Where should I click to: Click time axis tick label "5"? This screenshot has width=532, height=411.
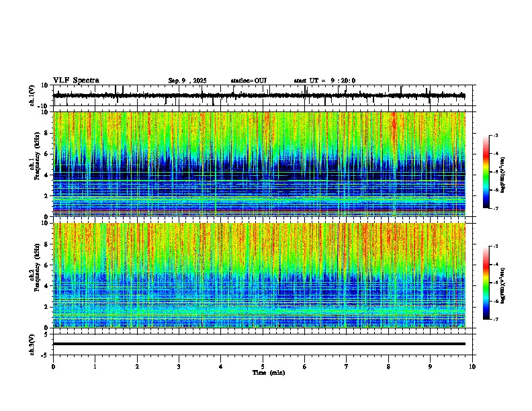point(263,367)
